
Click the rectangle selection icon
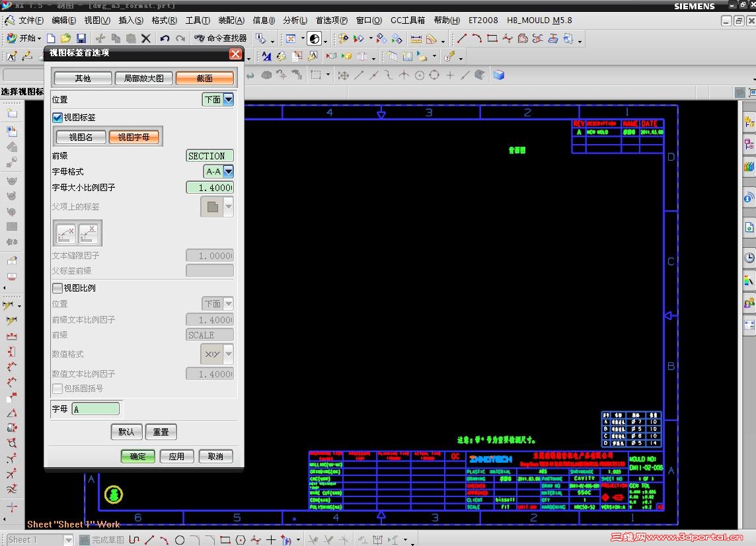[x=316, y=75]
